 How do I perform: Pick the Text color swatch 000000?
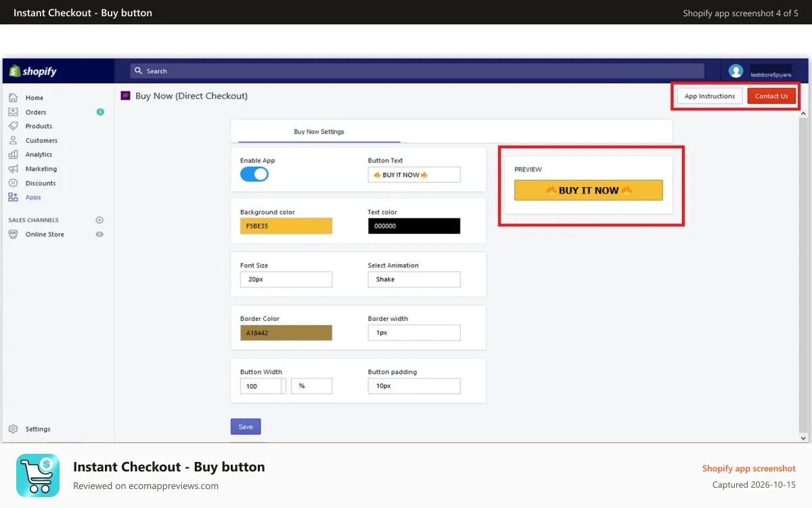414,226
